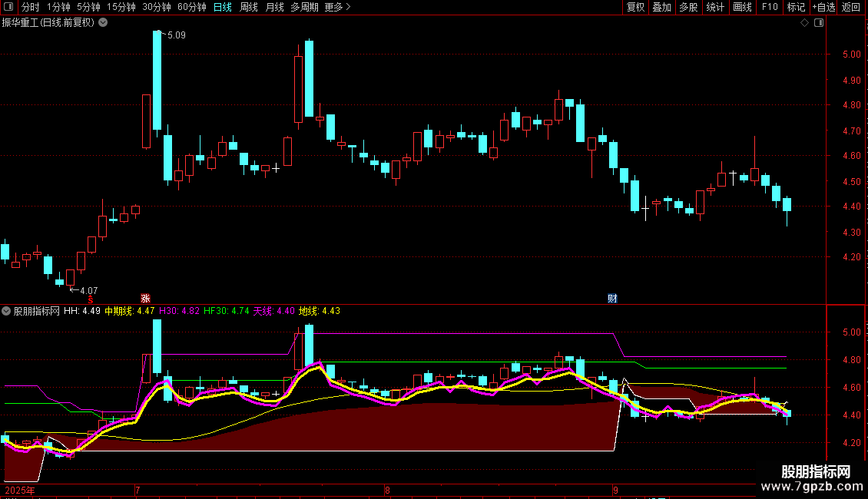The width and height of the screenshot is (868, 499).
Task: Switch to 分时 intraday view
Action: click(31, 7)
